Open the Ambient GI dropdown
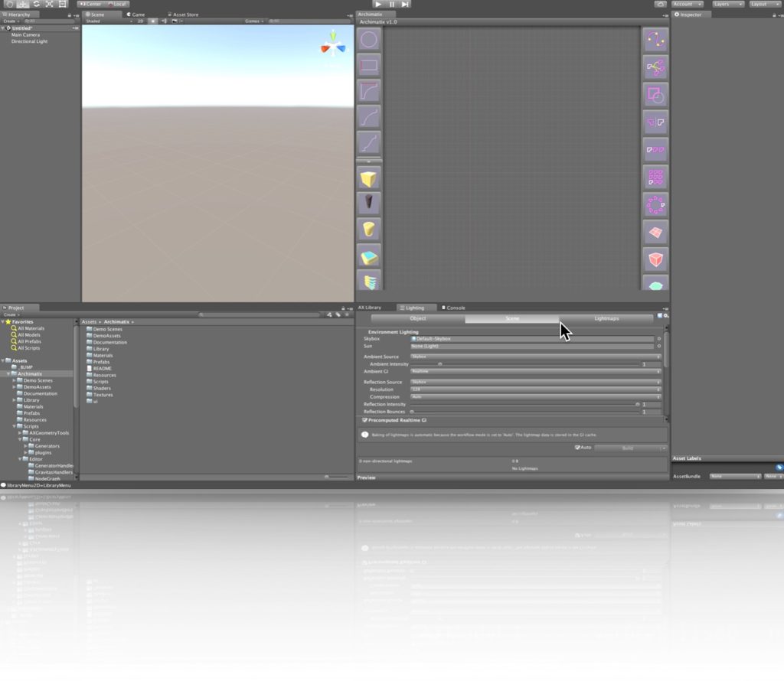 (x=535, y=372)
